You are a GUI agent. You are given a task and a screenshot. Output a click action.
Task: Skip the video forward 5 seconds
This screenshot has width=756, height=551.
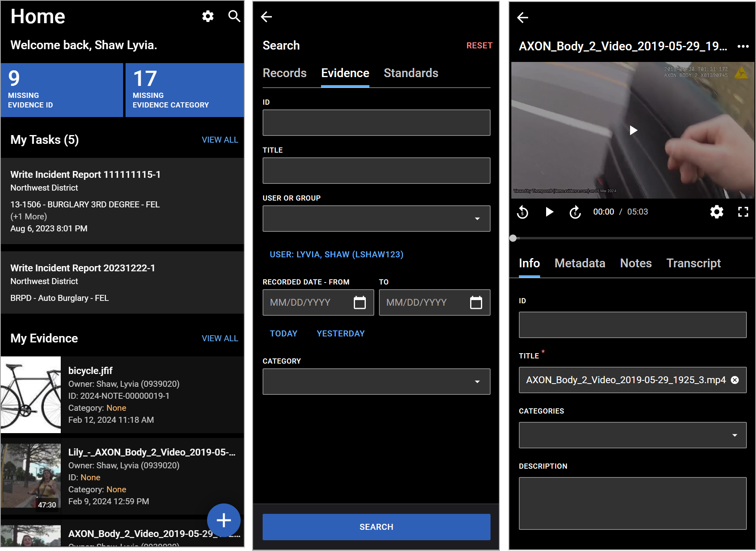point(575,212)
